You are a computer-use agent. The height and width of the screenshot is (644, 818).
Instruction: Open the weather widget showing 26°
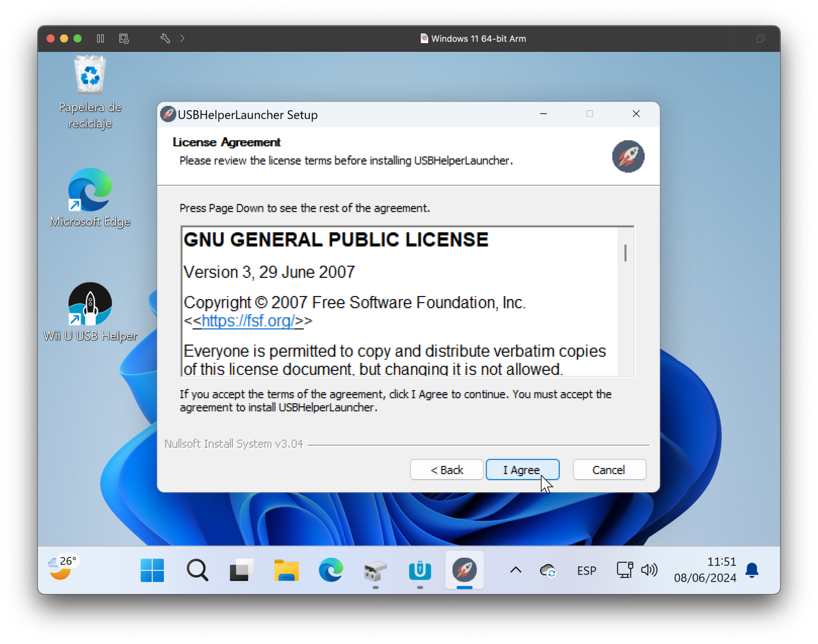click(62, 568)
